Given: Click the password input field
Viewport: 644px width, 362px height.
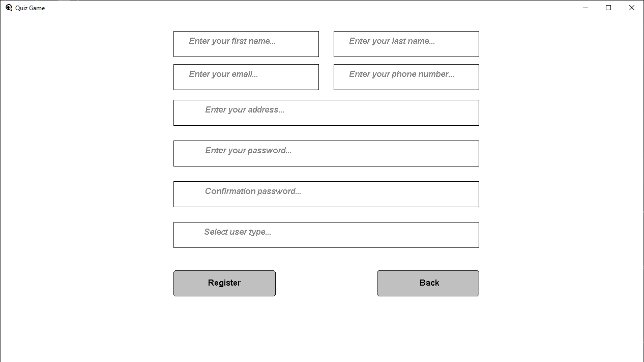Looking at the screenshot, I should coord(326,153).
